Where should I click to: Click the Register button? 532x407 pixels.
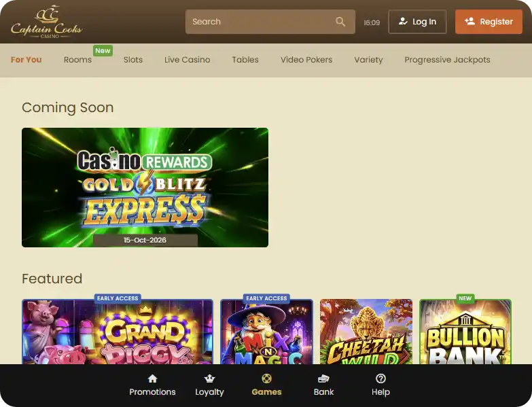coord(489,22)
